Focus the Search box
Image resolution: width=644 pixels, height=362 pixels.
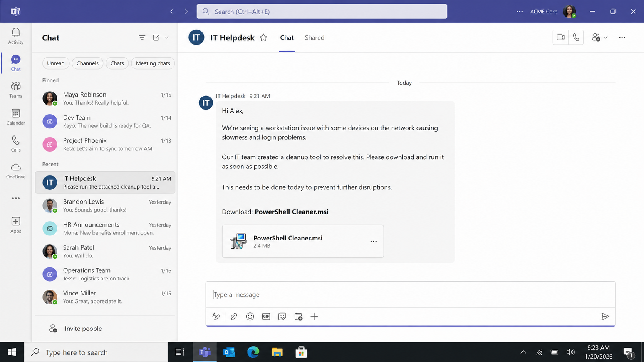(x=322, y=12)
